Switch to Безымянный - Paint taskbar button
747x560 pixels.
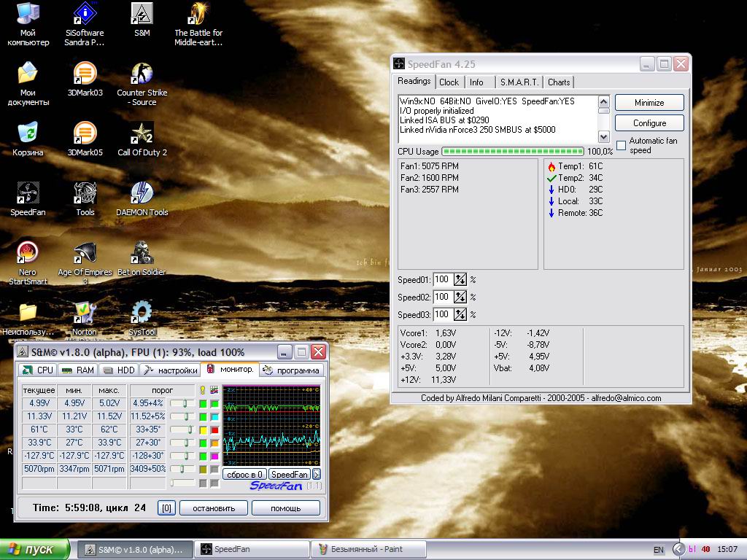pyautogui.click(x=368, y=550)
